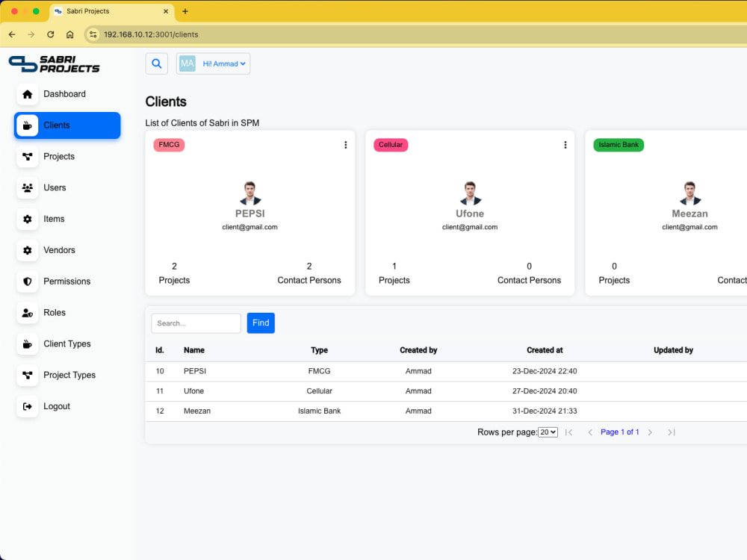Open Permissions in the sidebar
Image resolution: width=747 pixels, height=560 pixels.
67,281
